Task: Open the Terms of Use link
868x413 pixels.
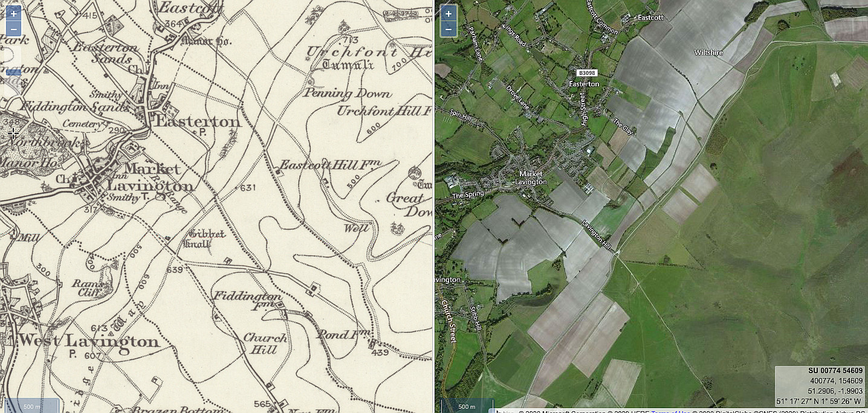Action: [x=670, y=411]
